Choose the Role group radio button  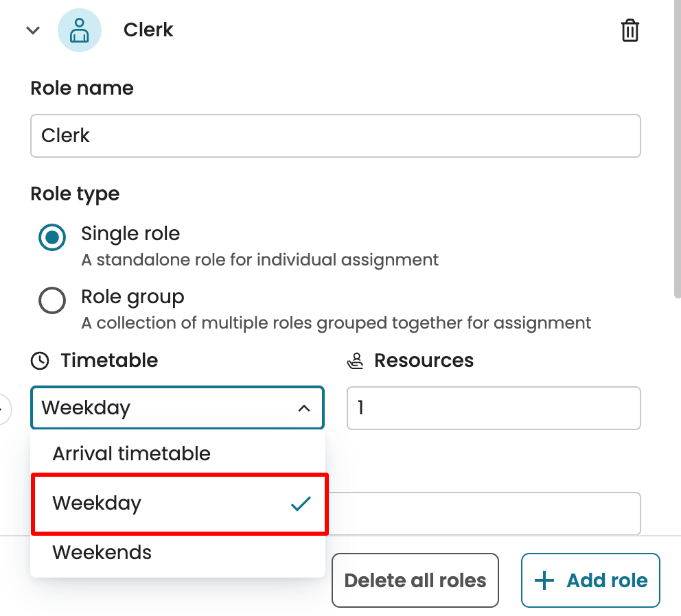click(x=52, y=300)
